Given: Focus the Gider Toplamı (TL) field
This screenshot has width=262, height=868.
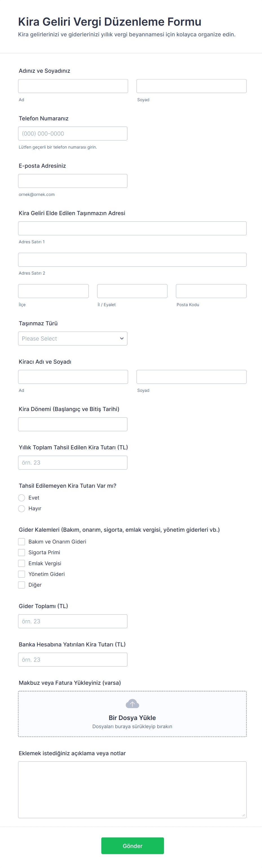Looking at the screenshot, I should (73, 621).
